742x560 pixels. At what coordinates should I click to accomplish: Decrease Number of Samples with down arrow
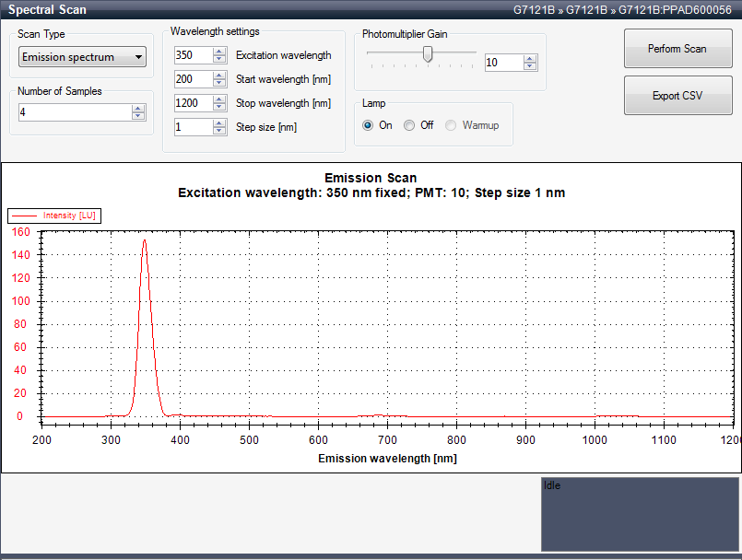138,116
